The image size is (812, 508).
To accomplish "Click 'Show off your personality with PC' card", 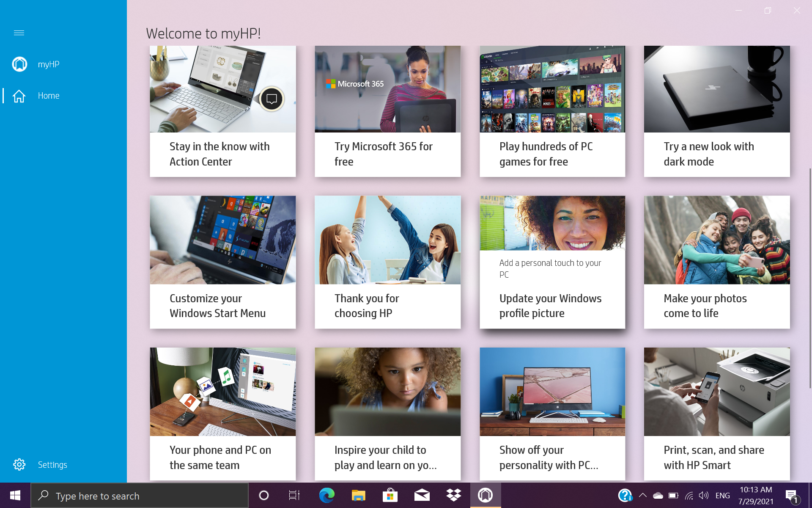I will pos(552,414).
